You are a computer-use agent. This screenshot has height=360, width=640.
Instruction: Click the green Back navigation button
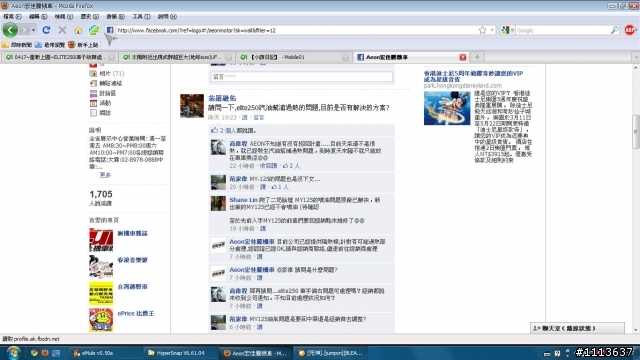click(10, 30)
